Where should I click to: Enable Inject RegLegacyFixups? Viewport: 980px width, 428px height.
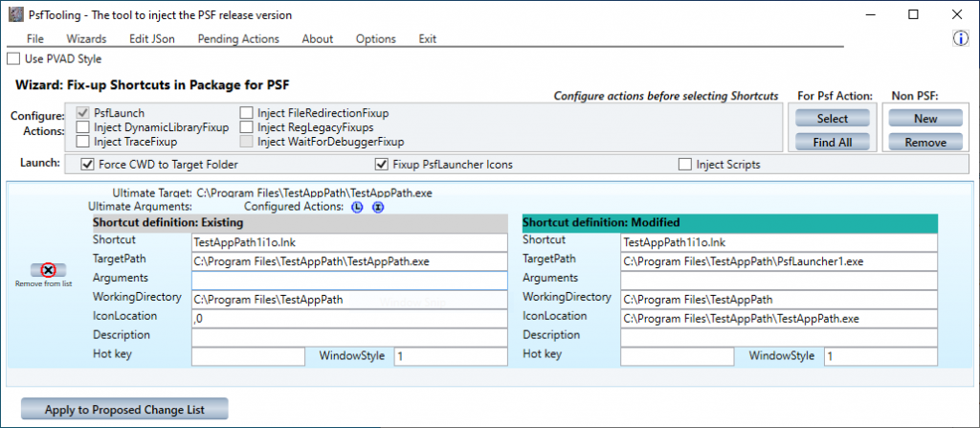[x=246, y=127]
